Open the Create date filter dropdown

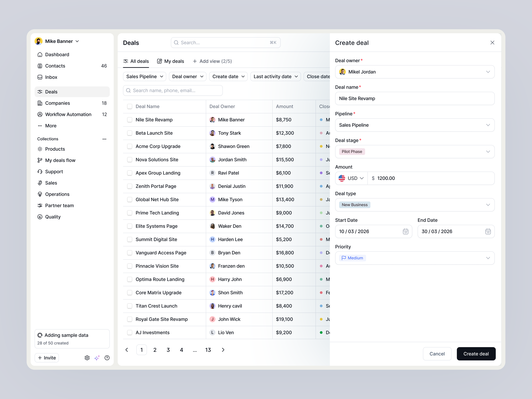click(228, 76)
